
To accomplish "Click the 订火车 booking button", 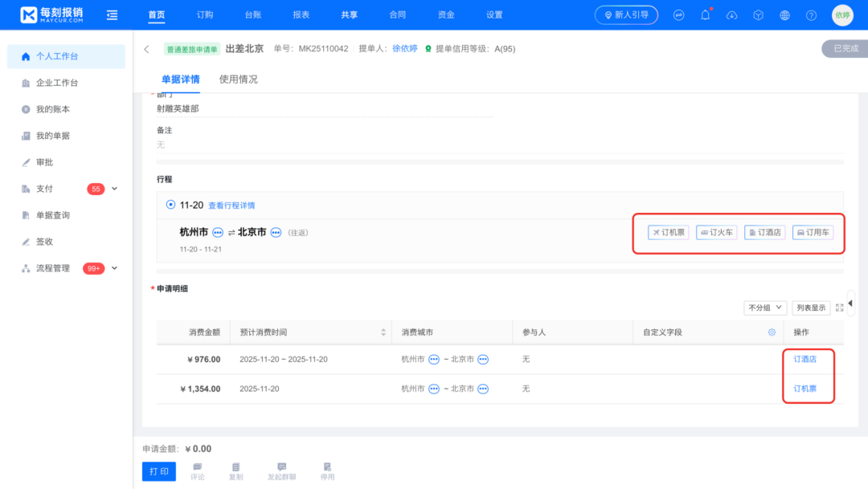I will [x=716, y=232].
